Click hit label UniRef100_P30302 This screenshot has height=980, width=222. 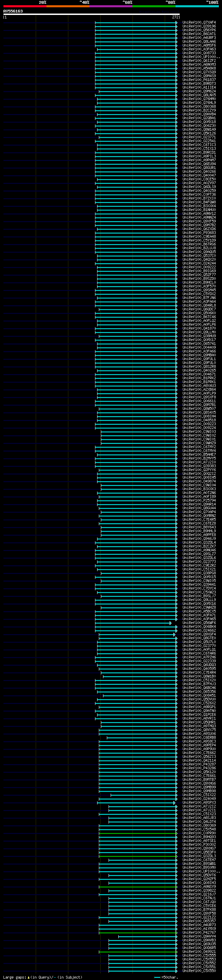click(x=199, y=844)
